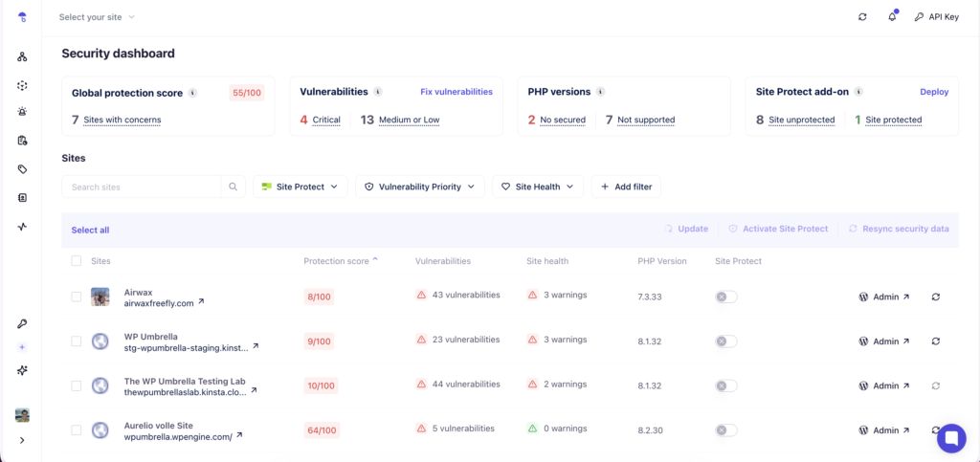The height and width of the screenshot is (462, 980).
Task: Resync the Airwax site row
Action: tap(935, 297)
